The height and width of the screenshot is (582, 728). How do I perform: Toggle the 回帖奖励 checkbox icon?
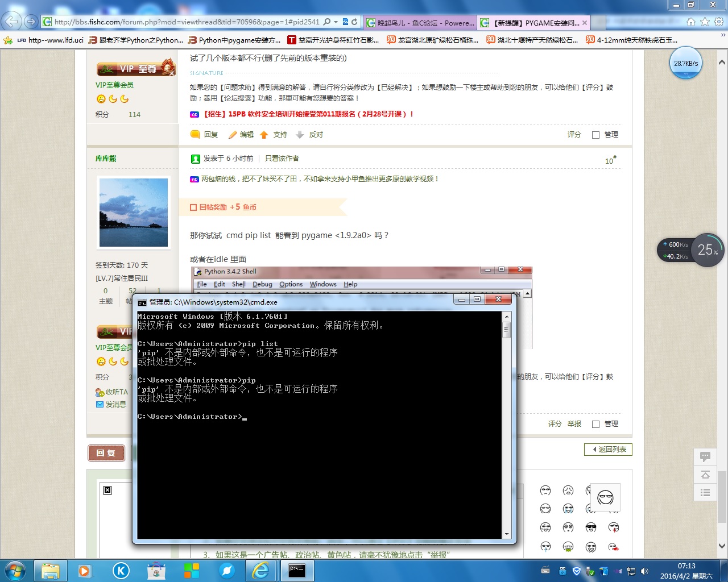(193, 207)
